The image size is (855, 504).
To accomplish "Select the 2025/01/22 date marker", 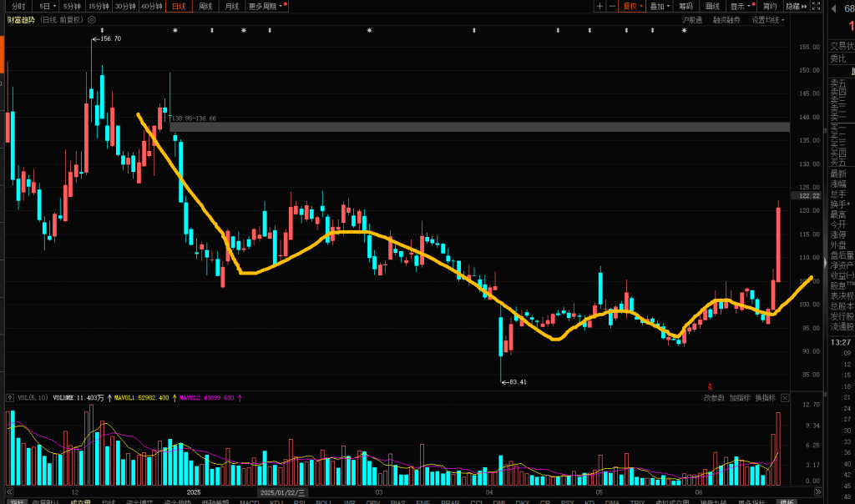I will (x=282, y=492).
